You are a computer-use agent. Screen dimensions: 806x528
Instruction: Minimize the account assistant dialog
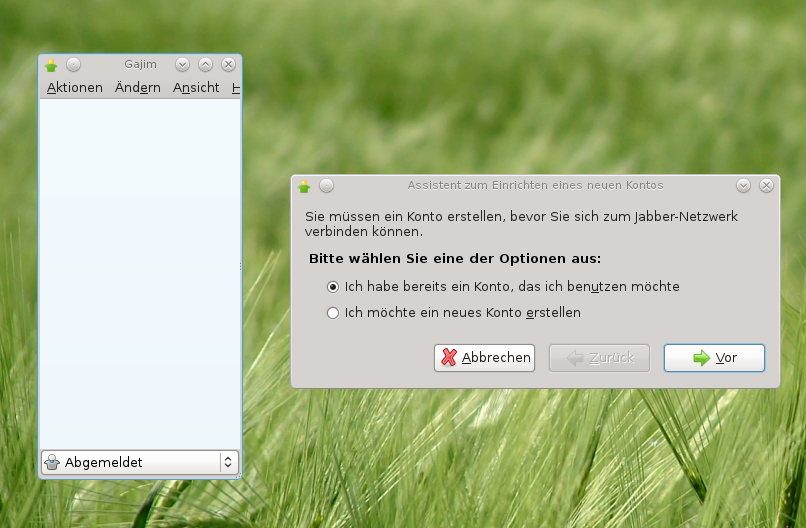[743, 186]
